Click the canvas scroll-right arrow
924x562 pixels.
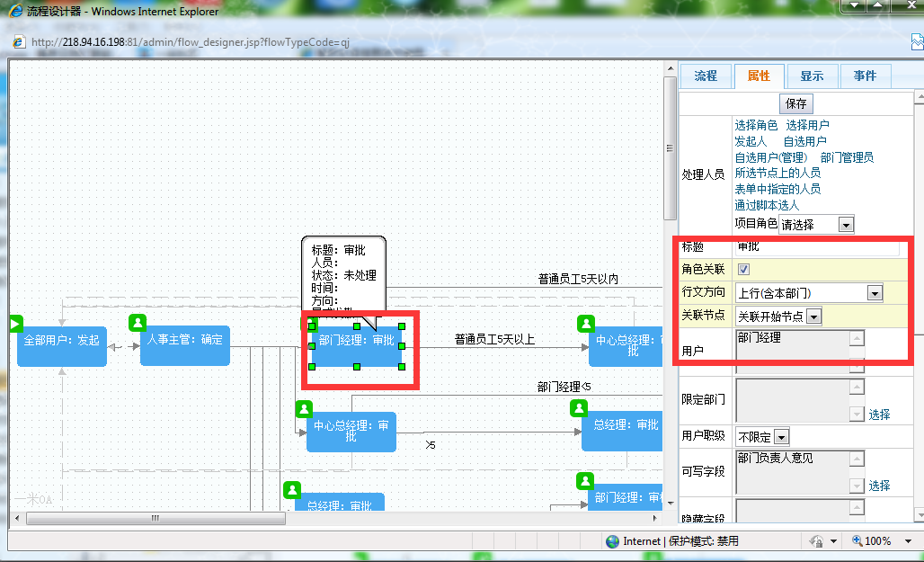click(x=654, y=518)
